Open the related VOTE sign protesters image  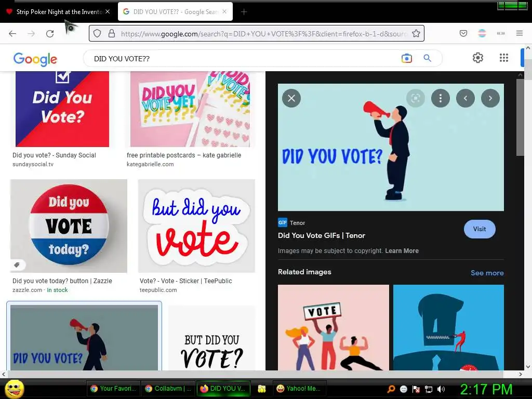[x=334, y=327]
